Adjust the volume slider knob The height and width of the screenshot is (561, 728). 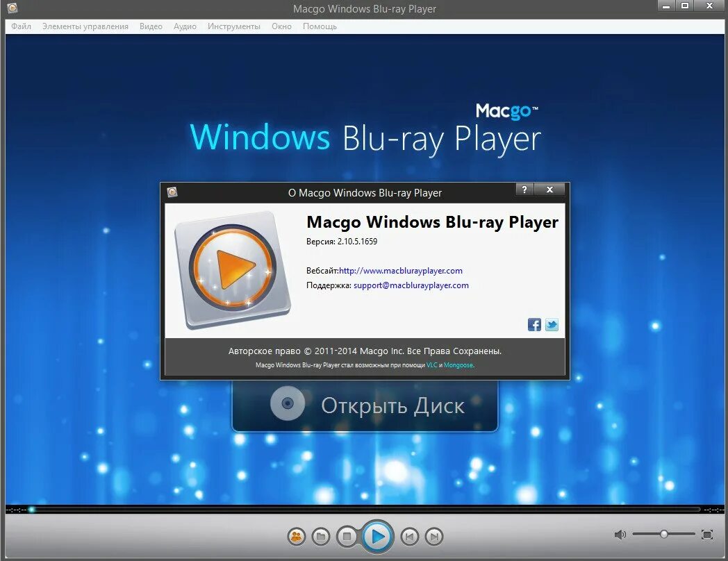[664, 535]
